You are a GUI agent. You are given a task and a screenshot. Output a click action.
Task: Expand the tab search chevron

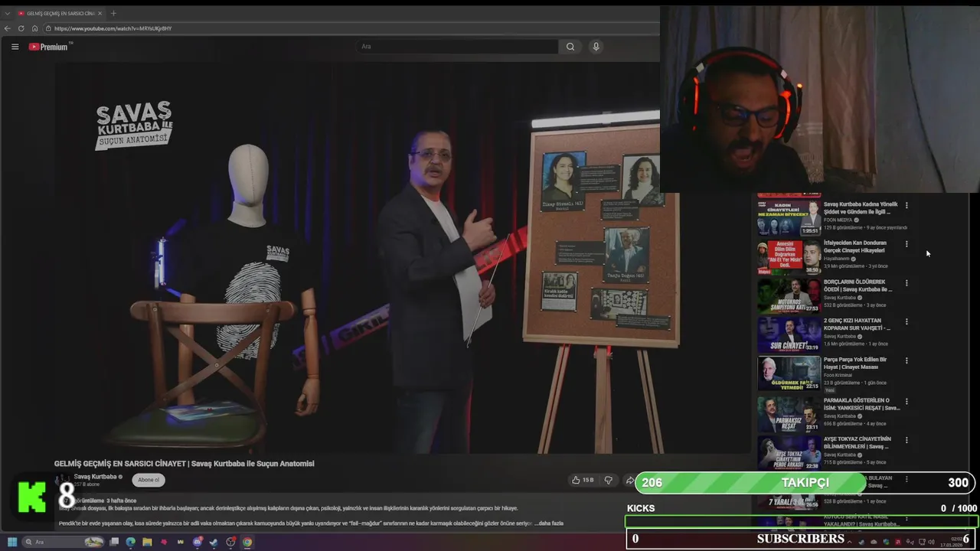click(x=7, y=13)
